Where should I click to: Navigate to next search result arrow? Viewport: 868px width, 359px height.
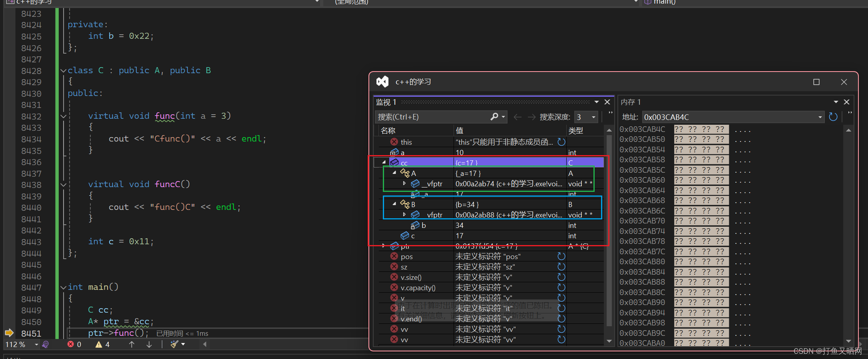(x=532, y=117)
